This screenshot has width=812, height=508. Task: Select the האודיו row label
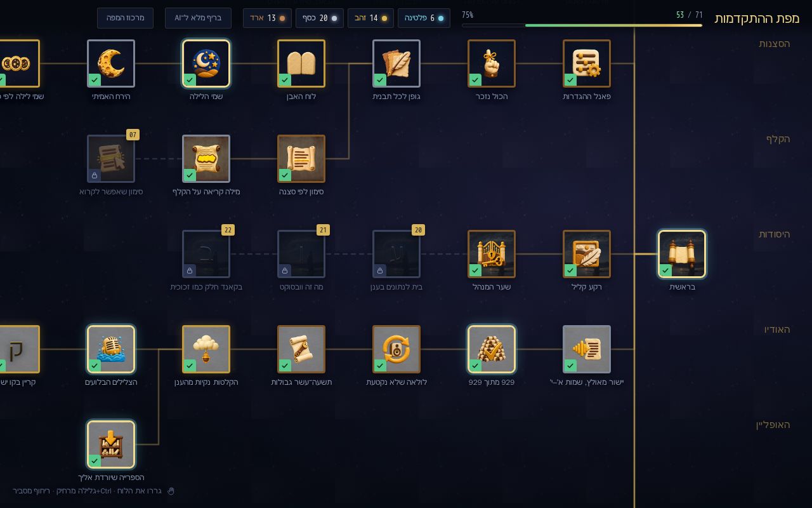pyautogui.click(x=777, y=330)
